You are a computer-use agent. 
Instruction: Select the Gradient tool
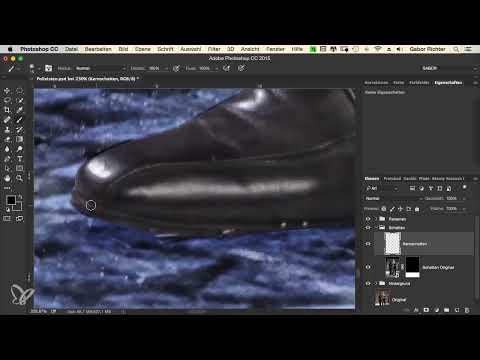pos(20,139)
